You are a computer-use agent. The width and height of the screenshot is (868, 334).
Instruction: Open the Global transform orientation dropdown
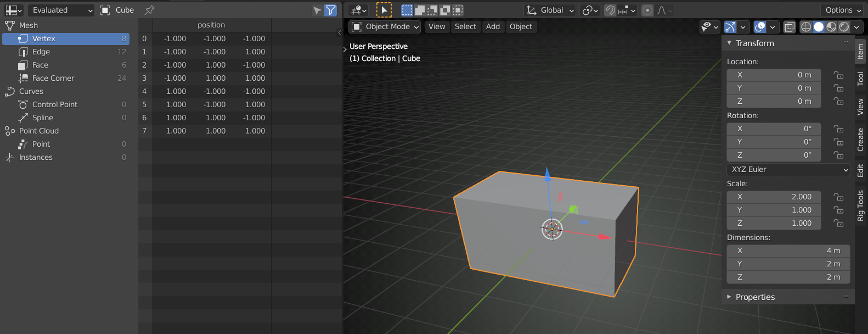[x=550, y=10]
